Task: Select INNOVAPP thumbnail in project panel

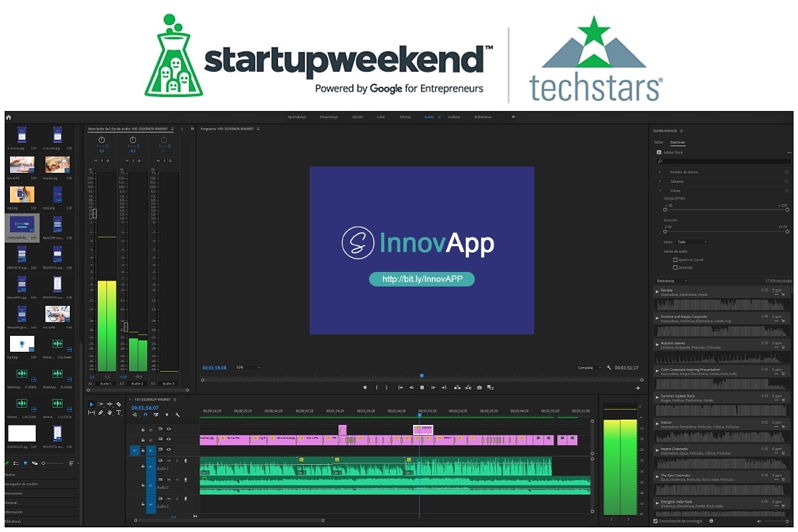Action: pyautogui.click(x=22, y=225)
